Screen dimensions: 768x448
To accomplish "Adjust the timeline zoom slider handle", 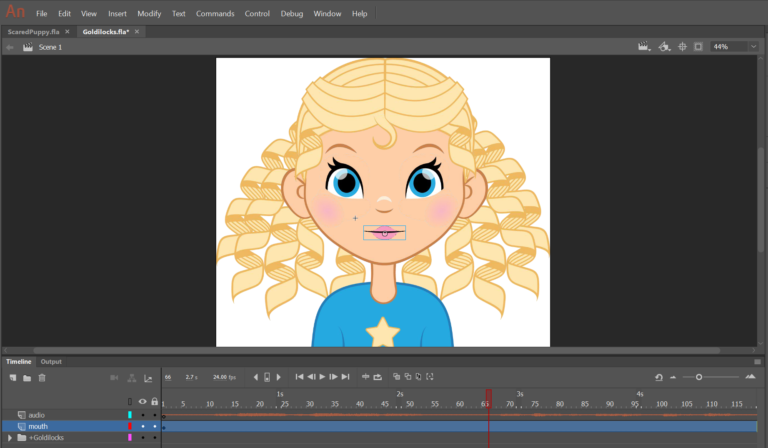I will 699,377.
